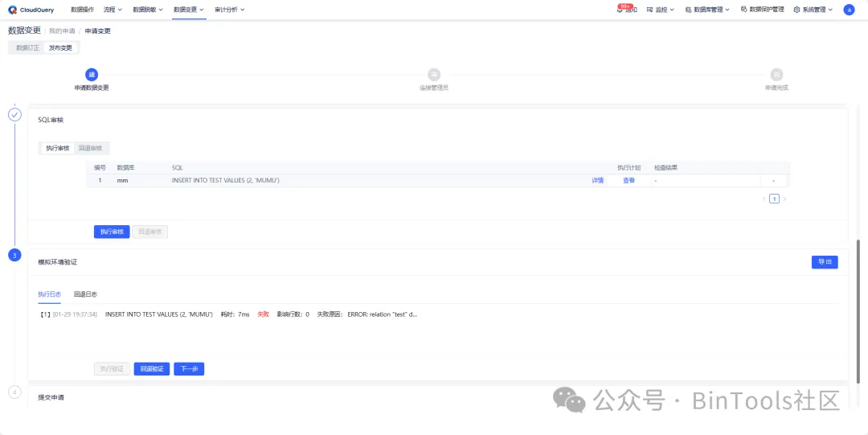Viewport: 868px width, 435px height.
Task: Click the completed checkmark step icon
Action: click(14, 114)
